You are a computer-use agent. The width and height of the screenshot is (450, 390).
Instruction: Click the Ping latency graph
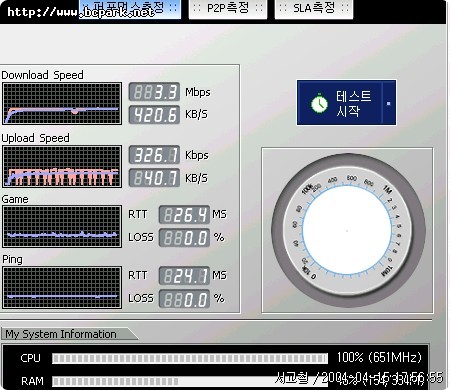(x=62, y=287)
